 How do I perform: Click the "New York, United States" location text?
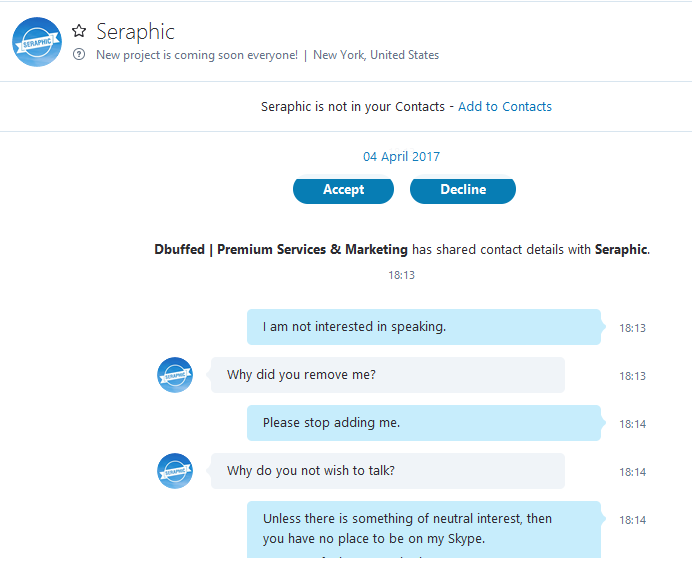[x=376, y=55]
